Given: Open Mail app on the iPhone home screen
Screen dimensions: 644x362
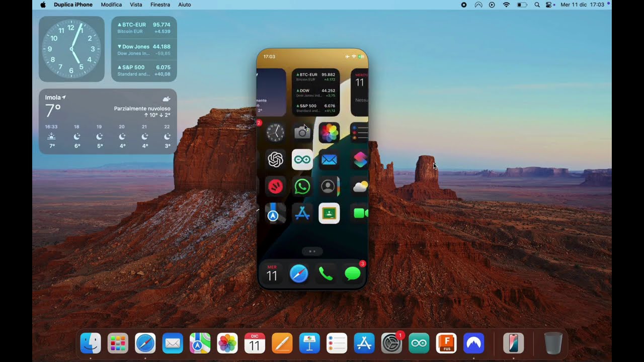Looking at the screenshot, I should pos(329,159).
